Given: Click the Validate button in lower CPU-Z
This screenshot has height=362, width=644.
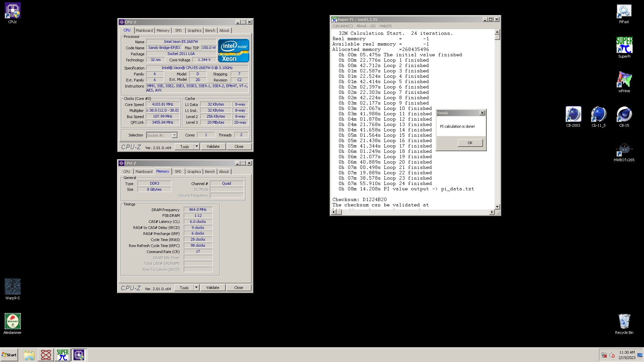Looking at the screenshot, I should [213, 288].
